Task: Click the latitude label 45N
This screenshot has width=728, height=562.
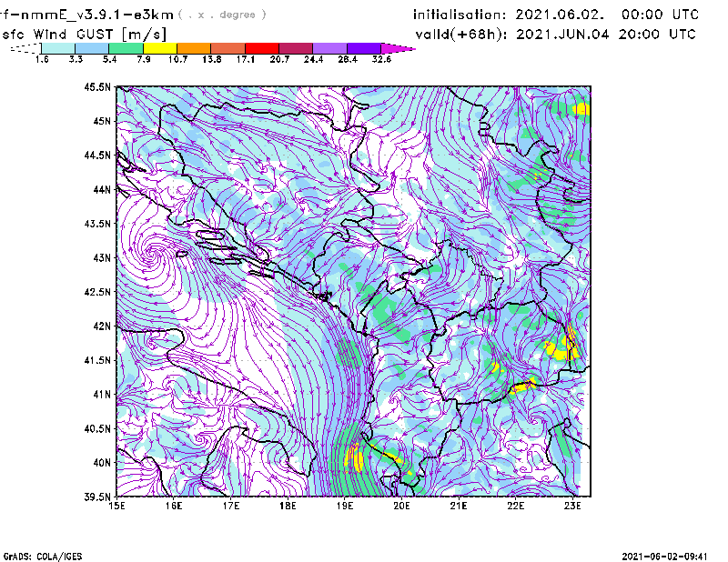Action: [x=102, y=121]
